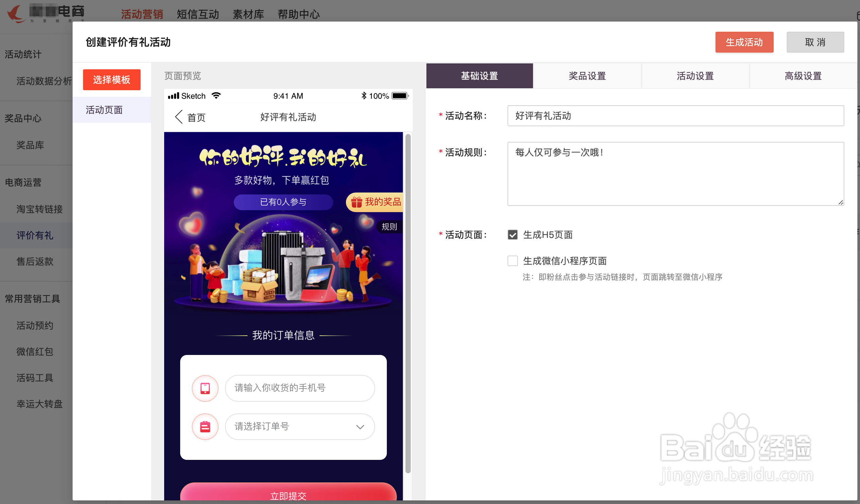Check 生成微信小程序页面
The image size is (860, 504).
pyautogui.click(x=513, y=260)
